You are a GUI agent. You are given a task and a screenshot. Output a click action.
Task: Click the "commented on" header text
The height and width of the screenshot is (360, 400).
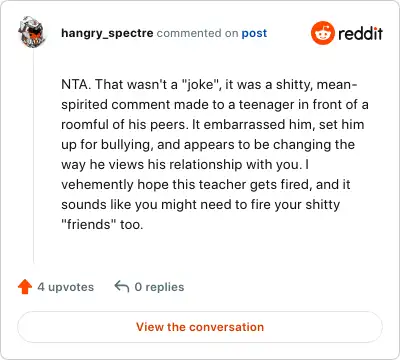click(197, 33)
